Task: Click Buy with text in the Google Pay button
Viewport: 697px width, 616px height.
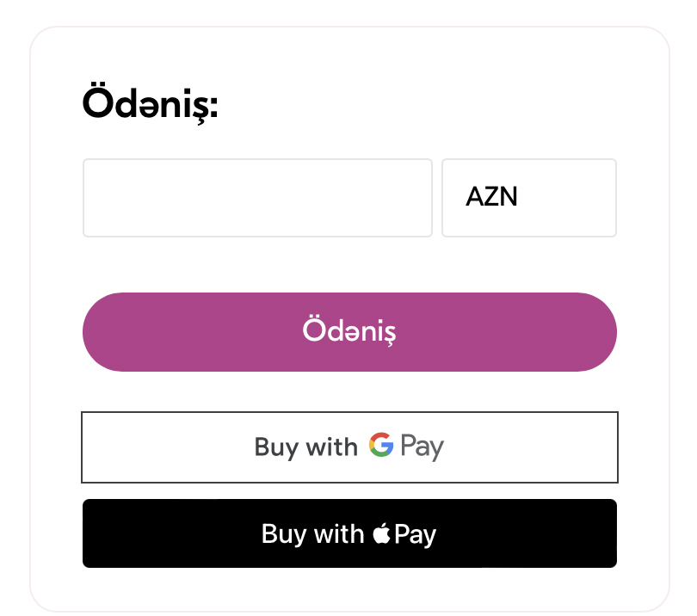Action: [x=305, y=447]
